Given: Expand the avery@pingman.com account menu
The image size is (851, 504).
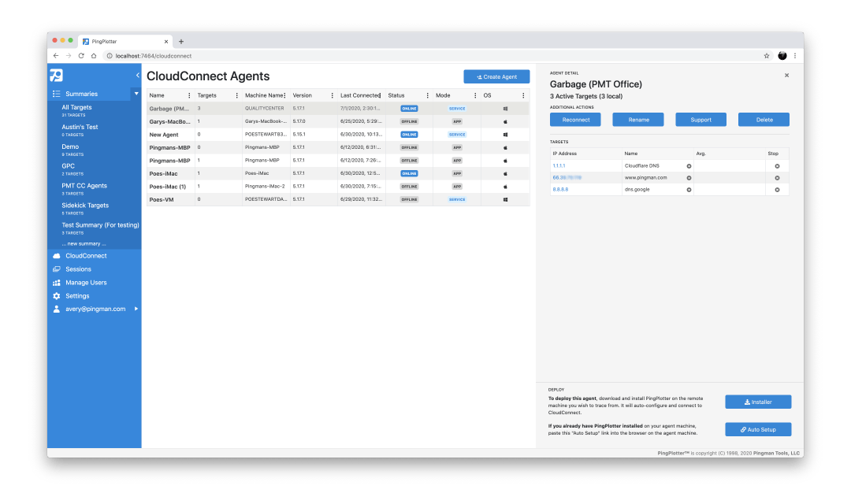Looking at the screenshot, I should 136,309.
